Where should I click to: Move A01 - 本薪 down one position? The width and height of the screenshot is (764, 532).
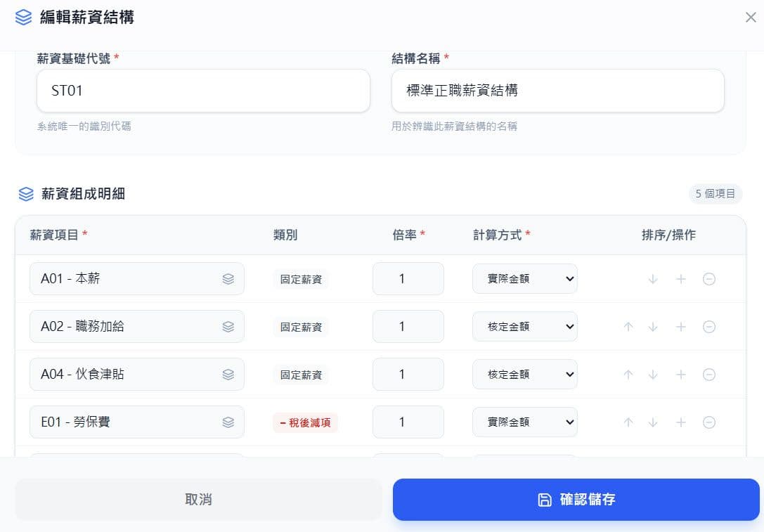point(653,278)
